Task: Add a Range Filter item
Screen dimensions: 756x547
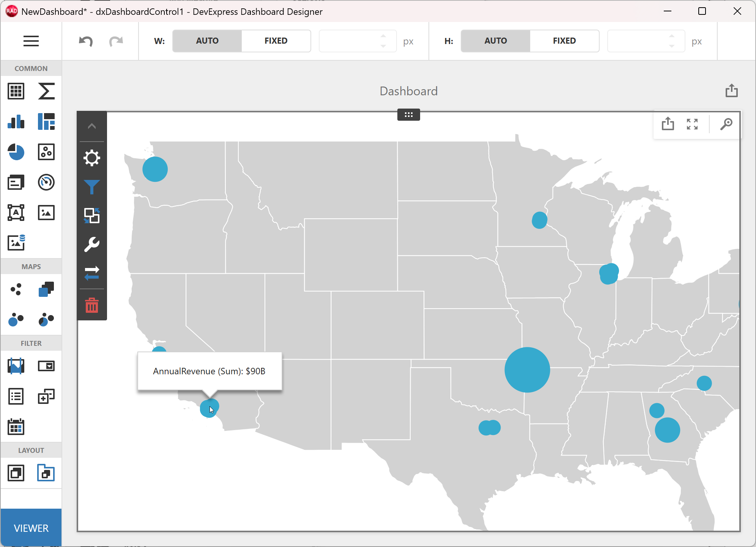Action: 16,366
